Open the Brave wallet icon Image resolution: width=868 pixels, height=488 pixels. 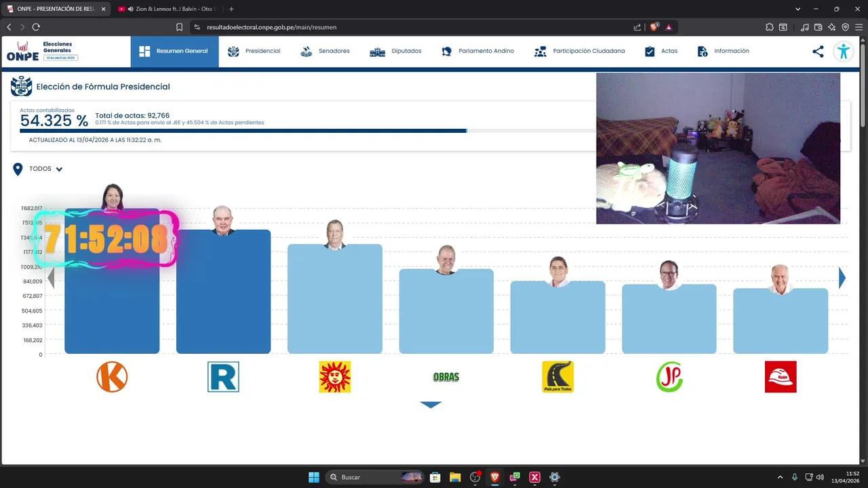tap(818, 27)
